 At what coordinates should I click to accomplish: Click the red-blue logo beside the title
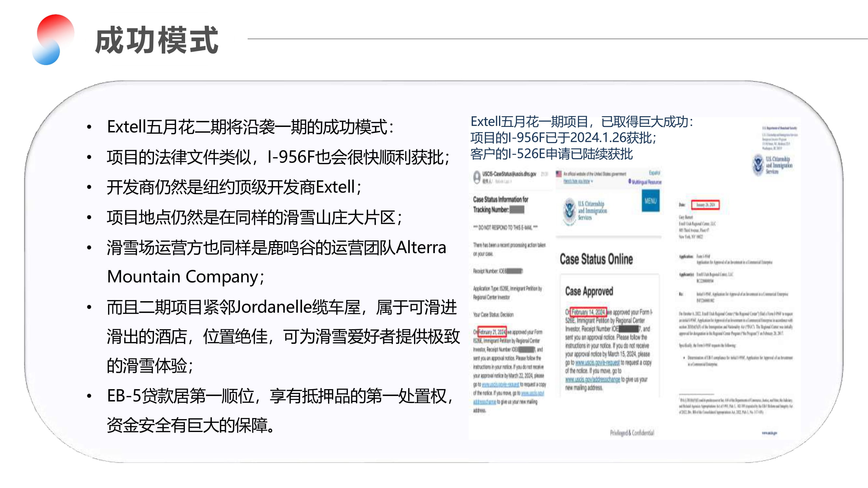53,39
